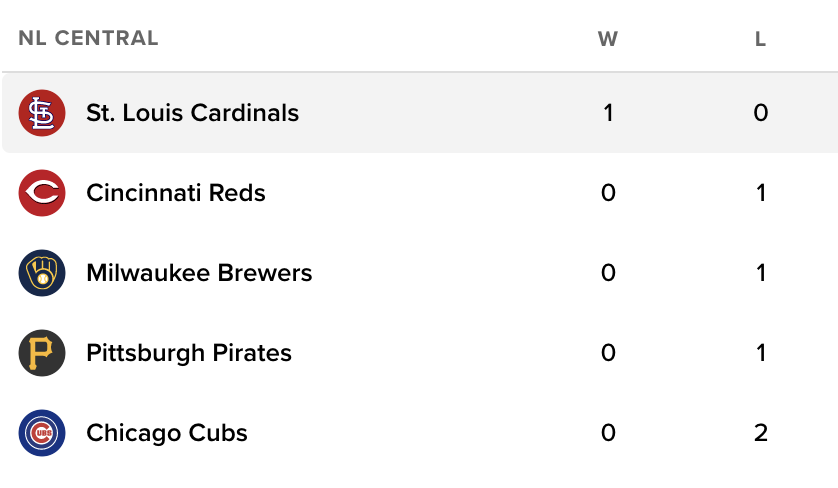Click the Cubs losses value of 2
838x488 pixels.
[761, 433]
